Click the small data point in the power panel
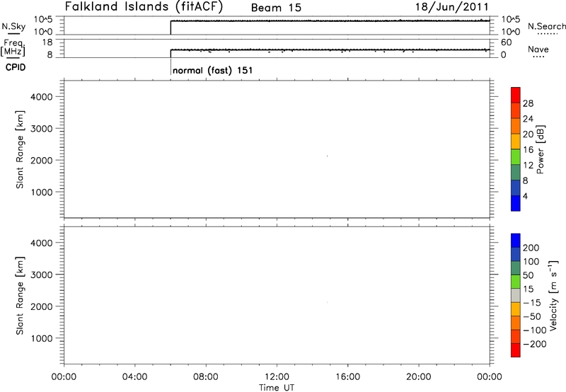Screen dimensions: 566x392 pyautogui.click(x=328, y=156)
